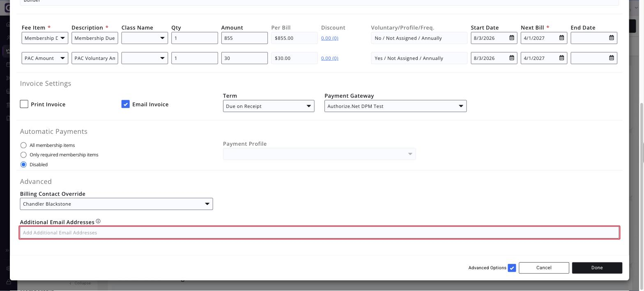Open the PAC Amount fee item dropdown

pyautogui.click(x=45, y=58)
